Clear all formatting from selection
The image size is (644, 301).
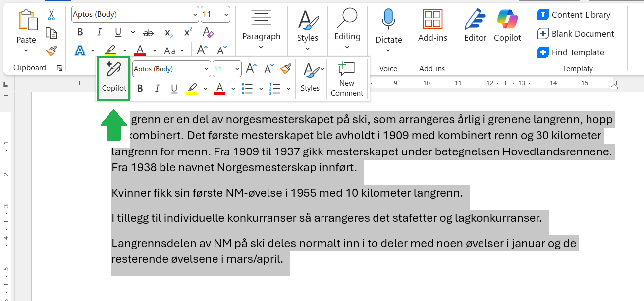point(208,32)
